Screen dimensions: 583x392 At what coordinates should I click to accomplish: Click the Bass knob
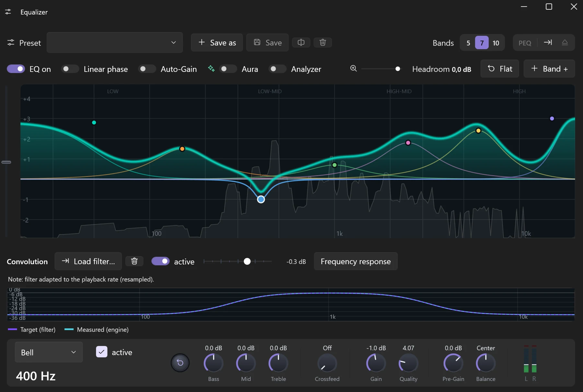[213, 363]
